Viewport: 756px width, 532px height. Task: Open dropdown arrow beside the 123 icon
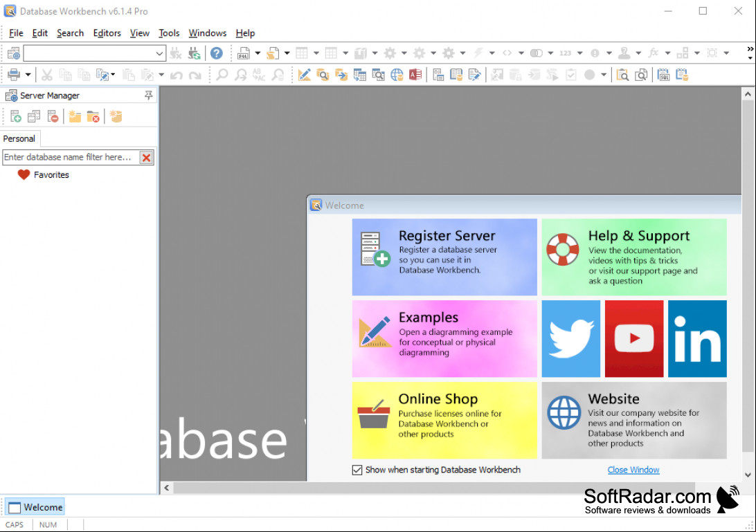(x=579, y=53)
